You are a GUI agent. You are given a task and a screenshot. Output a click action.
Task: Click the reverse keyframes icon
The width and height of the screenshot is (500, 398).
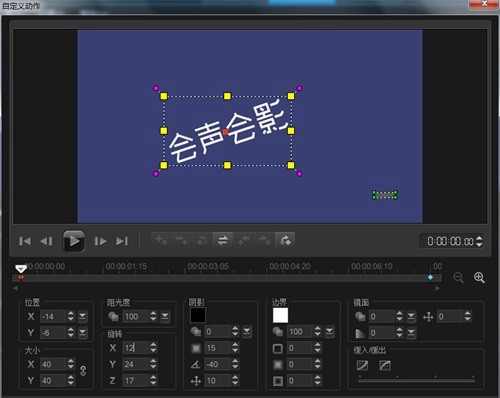pyautogui.click(x=202, y=240)
